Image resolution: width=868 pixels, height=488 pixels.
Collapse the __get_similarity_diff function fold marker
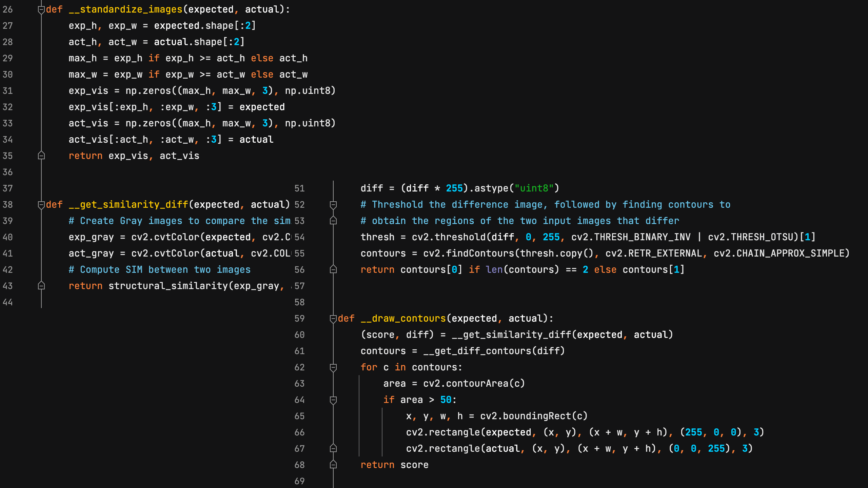(41, 205)
